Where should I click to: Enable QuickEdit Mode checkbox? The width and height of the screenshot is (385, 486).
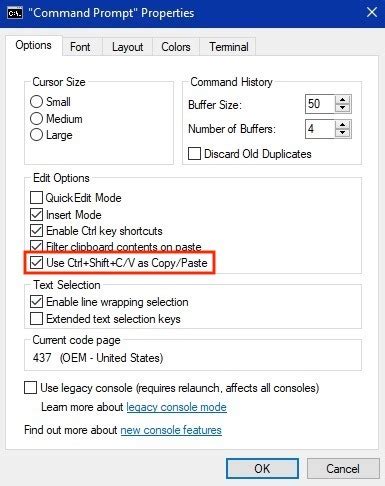click(x=36, y=198)
